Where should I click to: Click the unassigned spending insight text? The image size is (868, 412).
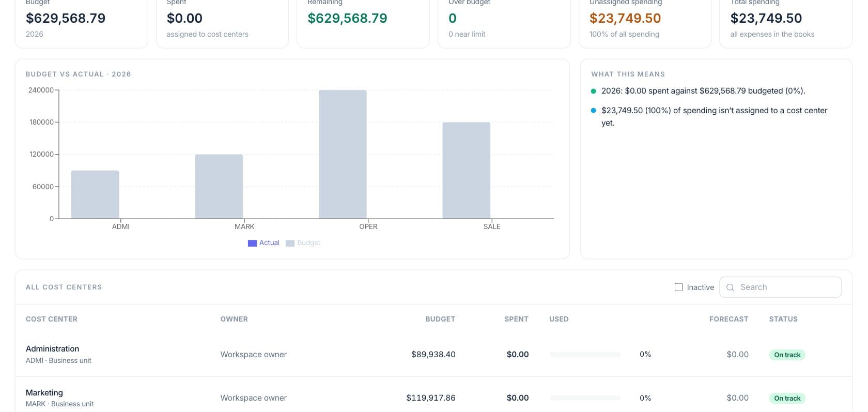[715, 117]
